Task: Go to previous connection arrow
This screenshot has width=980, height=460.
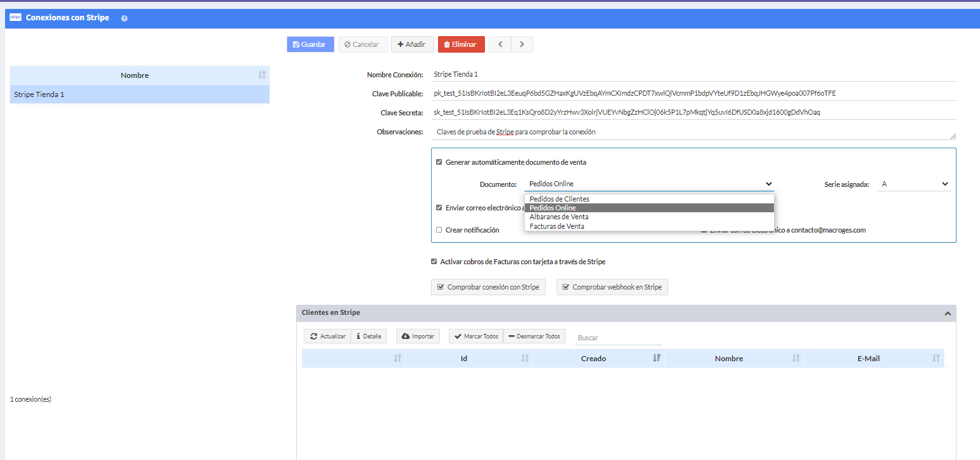Action: coord(500,44)
